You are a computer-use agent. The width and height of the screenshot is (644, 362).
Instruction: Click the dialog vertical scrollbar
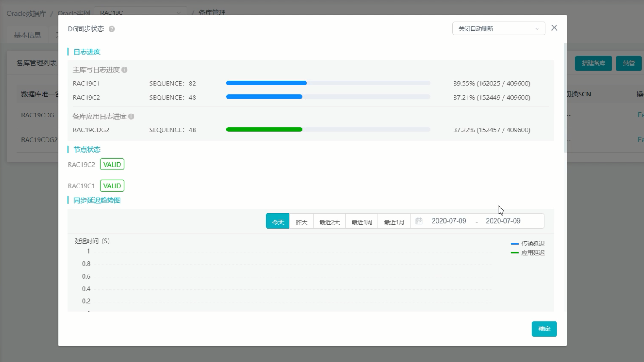tap(565, 97)
